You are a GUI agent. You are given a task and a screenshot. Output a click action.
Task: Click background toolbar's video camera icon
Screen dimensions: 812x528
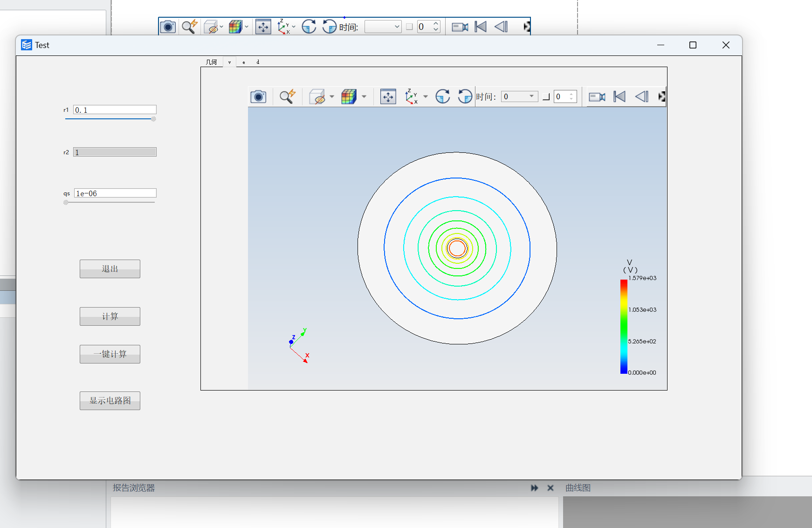pos(460,27)
